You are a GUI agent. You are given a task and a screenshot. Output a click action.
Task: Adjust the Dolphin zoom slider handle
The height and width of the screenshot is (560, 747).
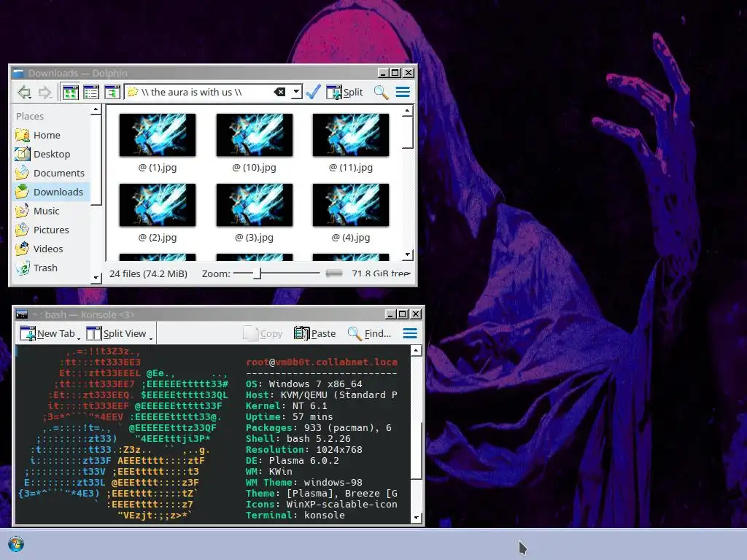tap(258, 273)
